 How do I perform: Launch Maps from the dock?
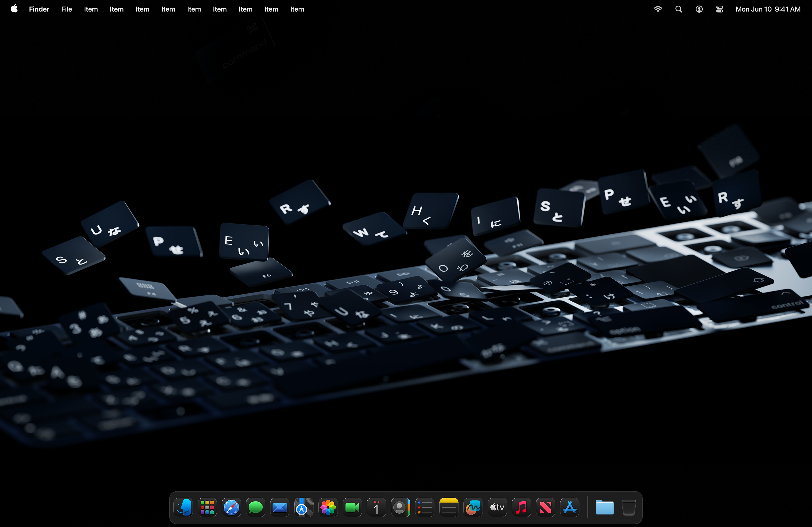[304, 508]
